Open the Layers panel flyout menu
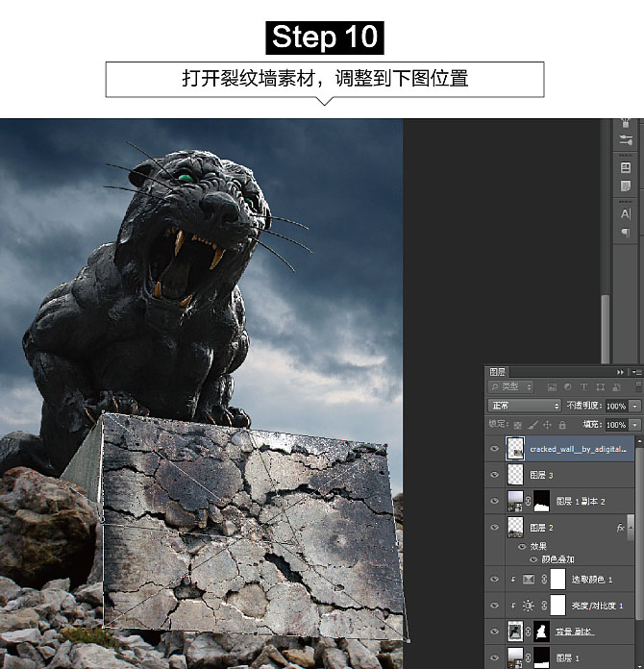644x669 pixels. 635,371
